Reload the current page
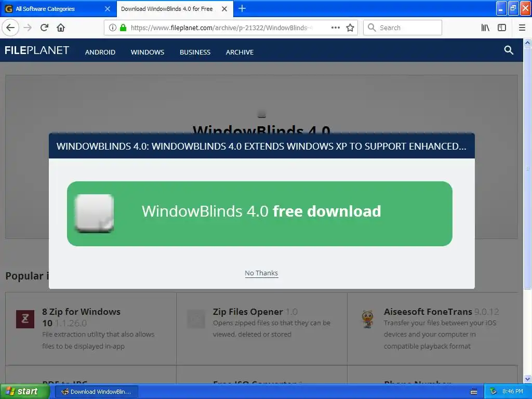 pyautogui.click(x=44, y=28)
